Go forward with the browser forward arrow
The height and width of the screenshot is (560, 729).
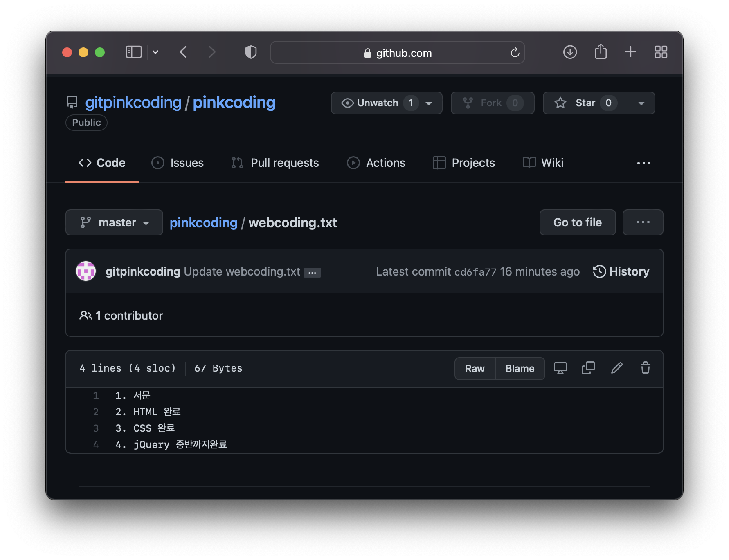211,52
